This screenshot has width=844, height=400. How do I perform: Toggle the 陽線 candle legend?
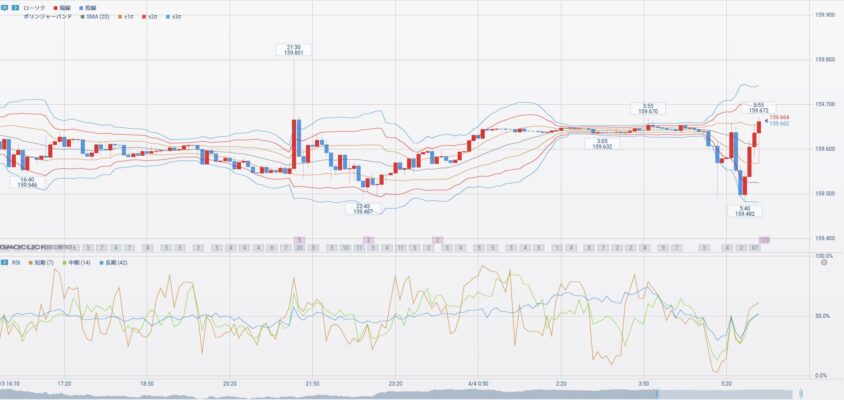point(61,7)
